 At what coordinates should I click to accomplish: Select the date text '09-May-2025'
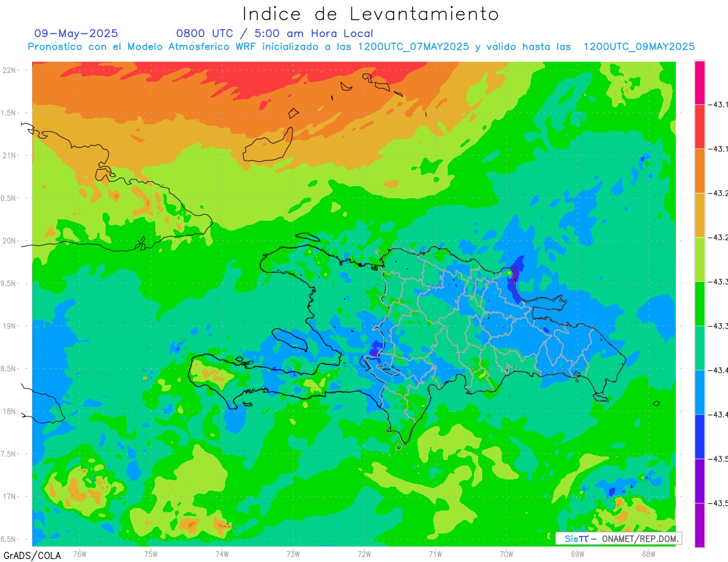click(x=76, y=33)
